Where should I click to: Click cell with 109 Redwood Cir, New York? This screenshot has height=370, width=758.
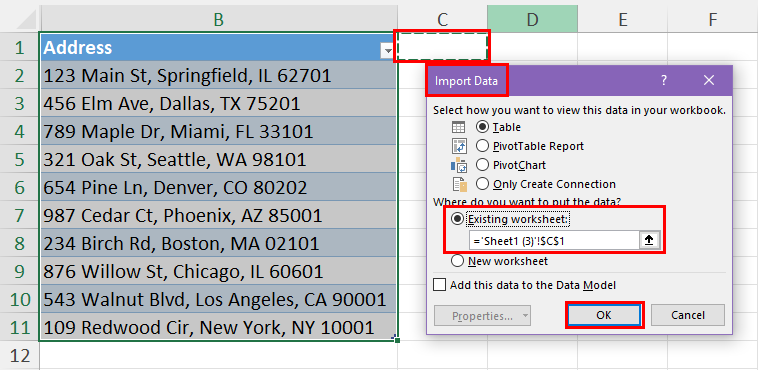tap(219, 328)
